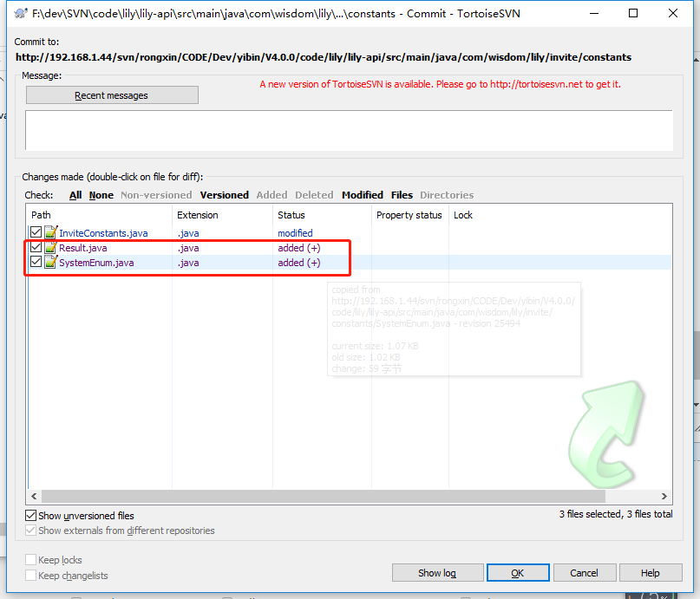Uncheck the InviteConstants.java checkbox

(x=36, y=232)
